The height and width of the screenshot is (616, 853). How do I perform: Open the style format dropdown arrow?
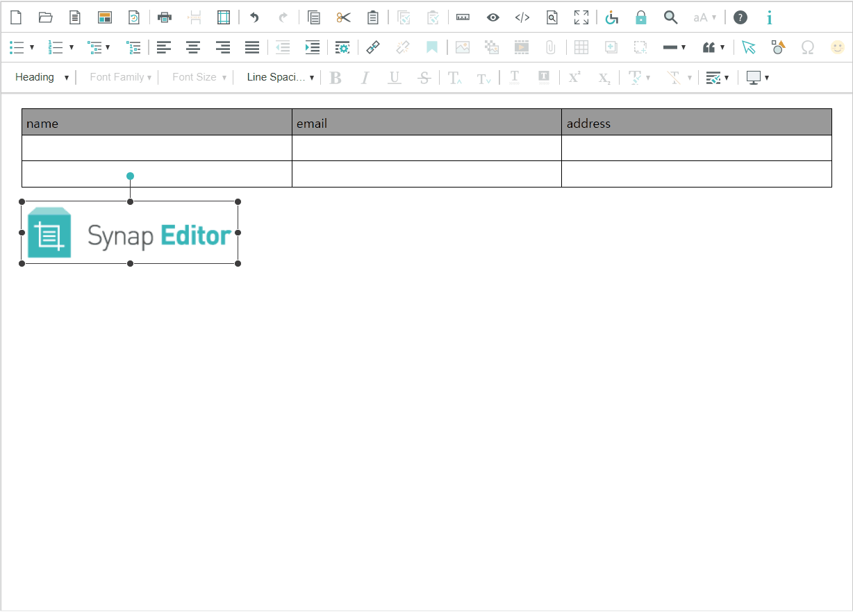[727, 78]
